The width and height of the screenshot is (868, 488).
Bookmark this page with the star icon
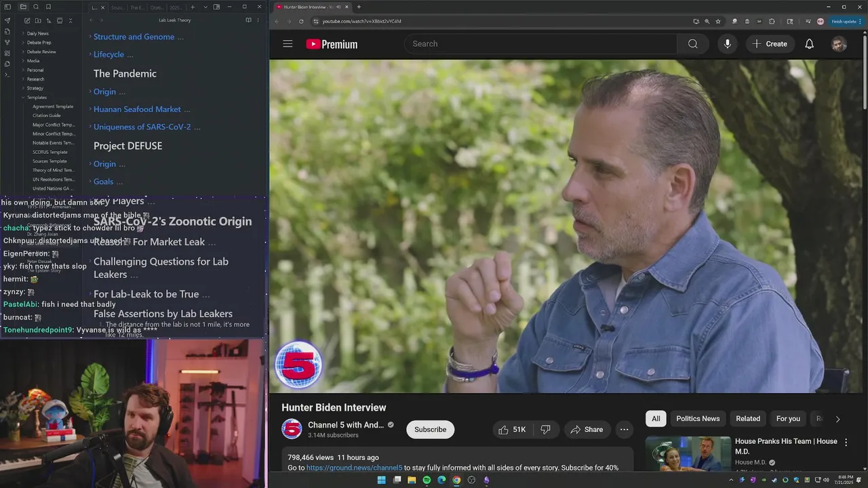(x=718, y=21)
